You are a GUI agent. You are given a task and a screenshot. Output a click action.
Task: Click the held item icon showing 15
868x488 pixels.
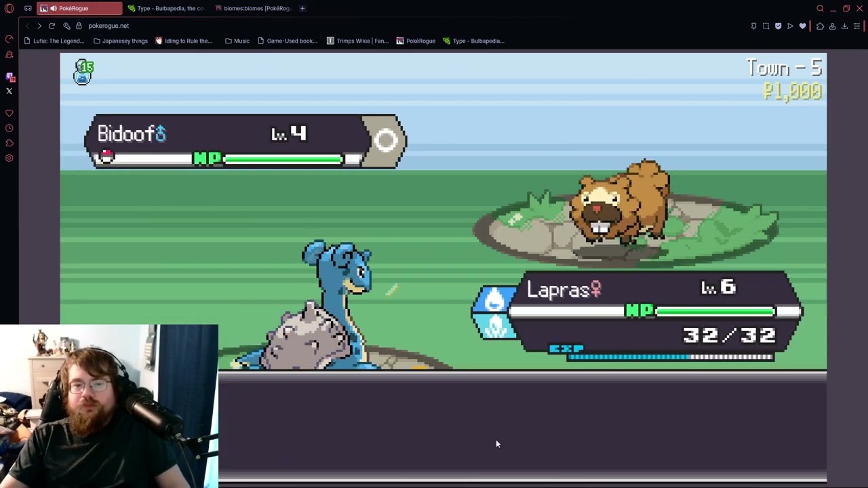(83, 72)
